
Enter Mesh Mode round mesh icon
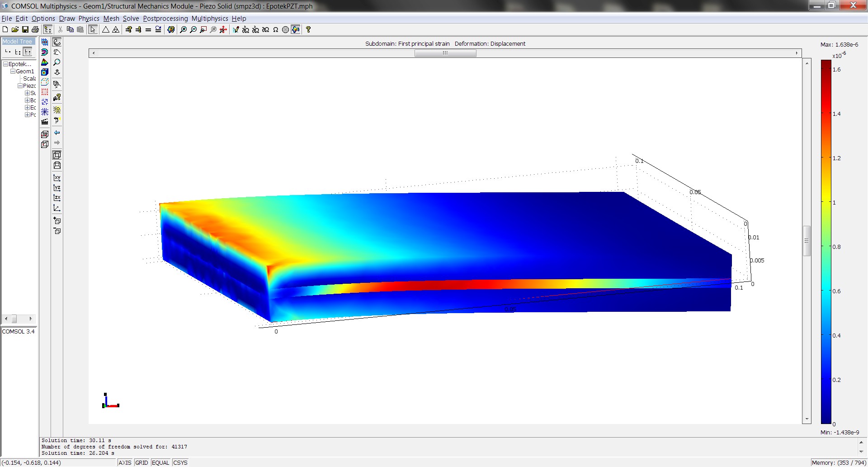pyautogui.click(x=285, y=29)
